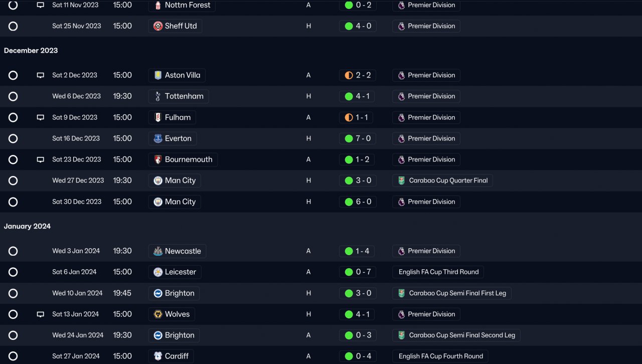Open the English FA Cup Third Round competition
Viewport: 642px width, 364px height.
438,272
